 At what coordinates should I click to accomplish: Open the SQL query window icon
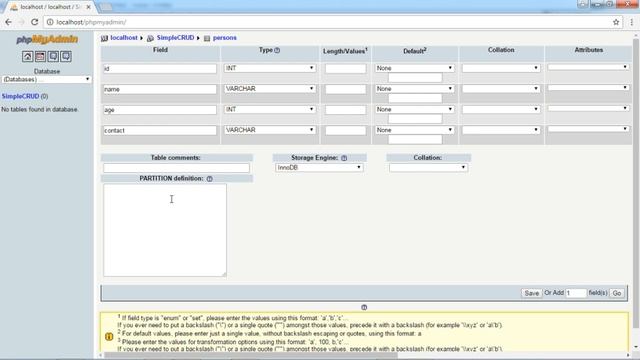click(40, 56)
